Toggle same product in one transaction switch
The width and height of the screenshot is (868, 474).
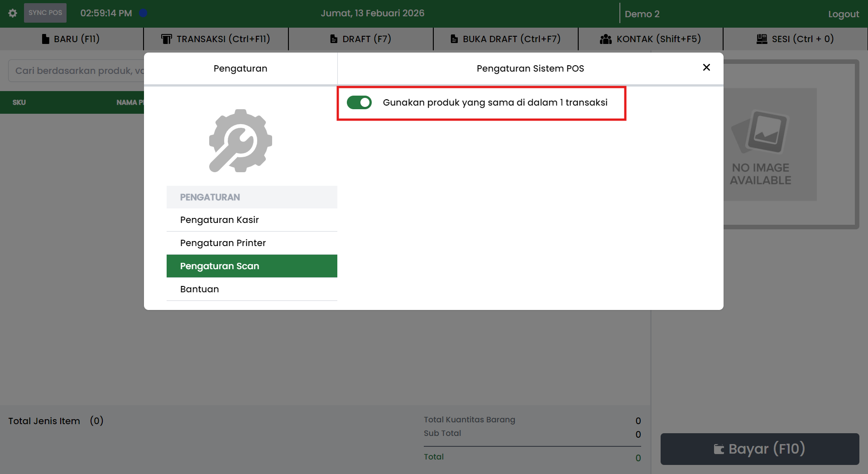coord(359,102)
